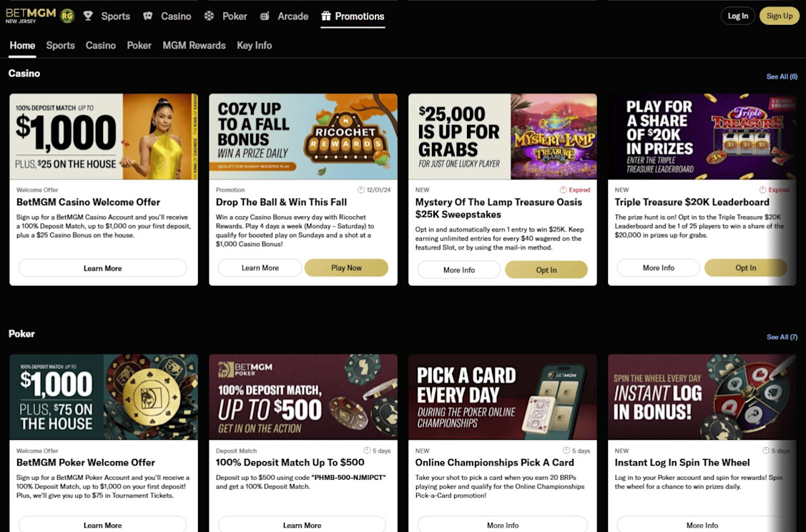Viewport: 806px width, 532px height.
Task: Click BetMGM Casino Welcome Offer title
Action: pos(89,202)
